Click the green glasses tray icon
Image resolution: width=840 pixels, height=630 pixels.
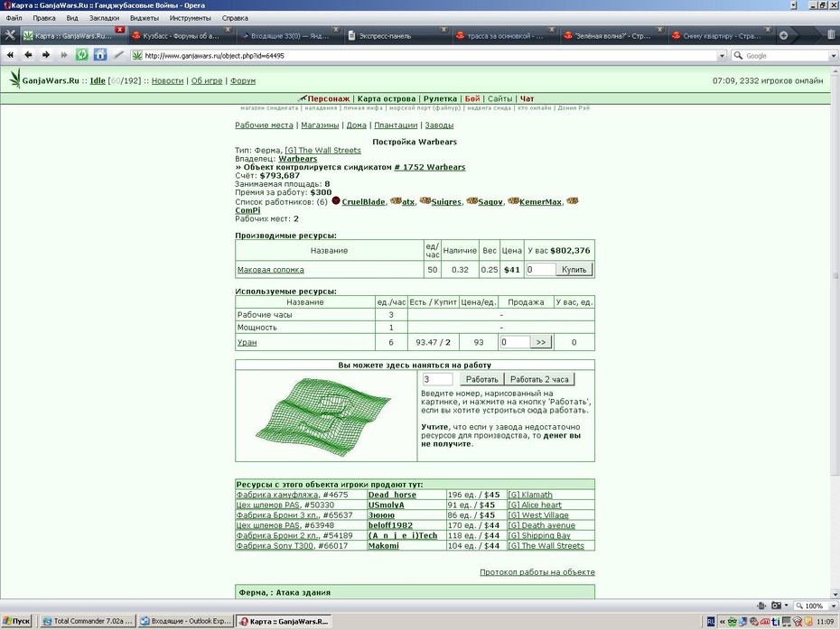click(x=732, y=622)
